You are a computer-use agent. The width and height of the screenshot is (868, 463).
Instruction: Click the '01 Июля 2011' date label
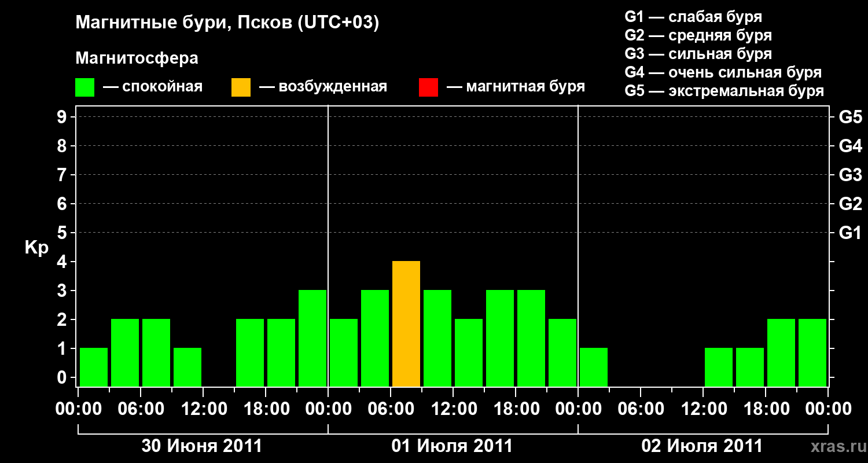point(452,446)
